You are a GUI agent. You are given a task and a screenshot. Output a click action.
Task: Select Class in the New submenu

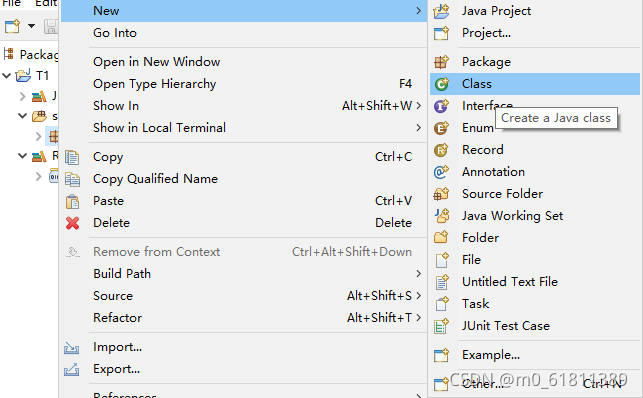[x=535, y=84]
